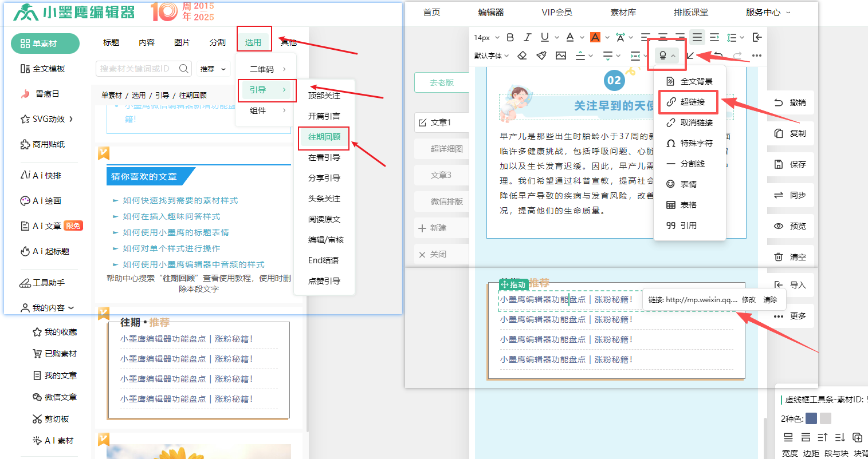
Task: Click 清除 on the link tooltip
Action: point(771,300)
